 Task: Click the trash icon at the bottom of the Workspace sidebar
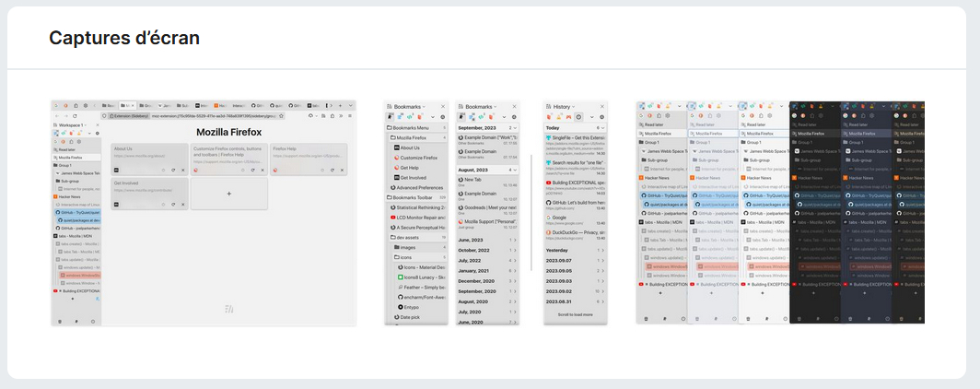point(59,321)
